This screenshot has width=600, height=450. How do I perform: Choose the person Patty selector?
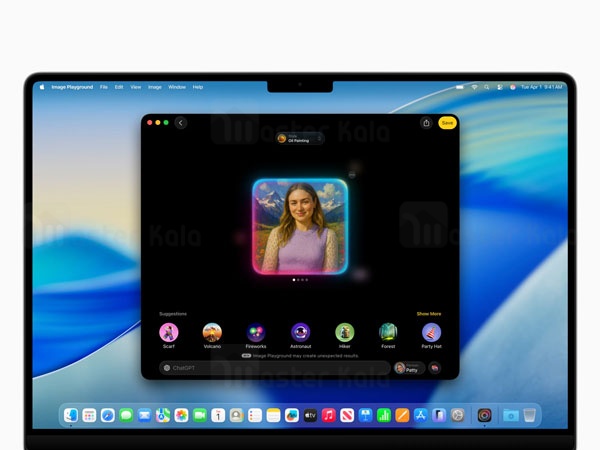point(409,368)
